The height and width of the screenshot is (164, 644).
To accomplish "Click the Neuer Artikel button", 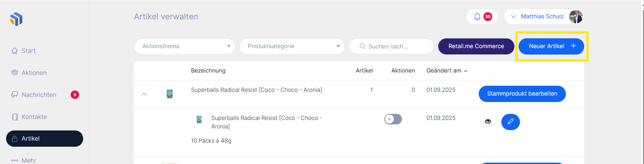I will [x=551, y=46].
